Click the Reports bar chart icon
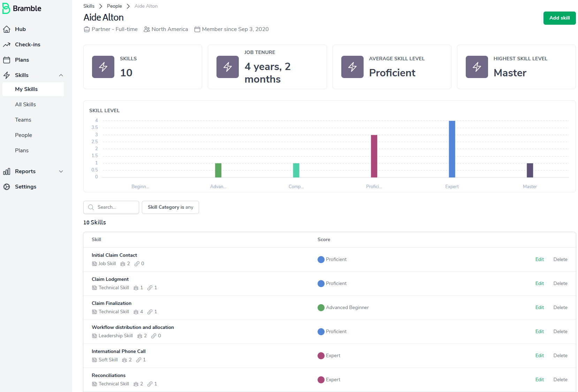 (x=6, y=171)
